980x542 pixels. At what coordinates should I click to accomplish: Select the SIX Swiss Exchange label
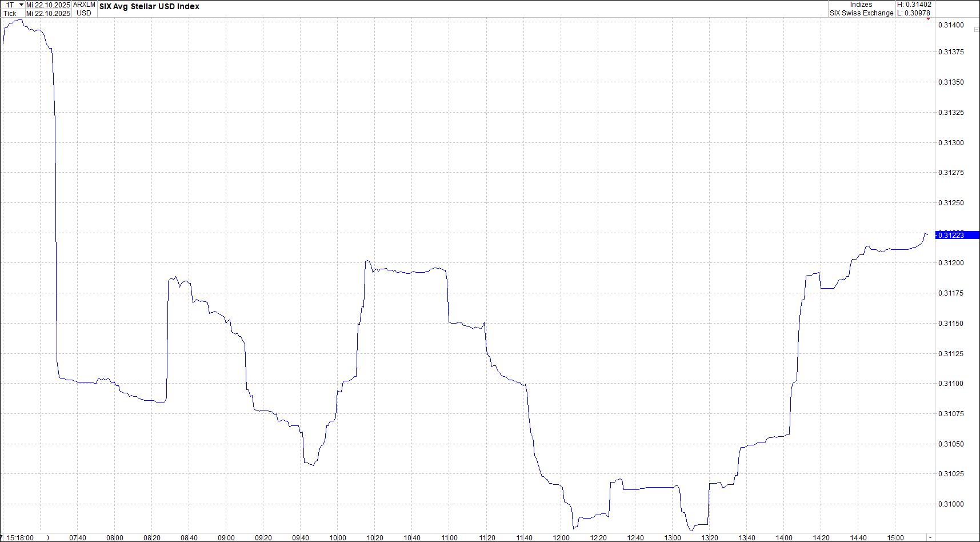click(x=862, y=13)
